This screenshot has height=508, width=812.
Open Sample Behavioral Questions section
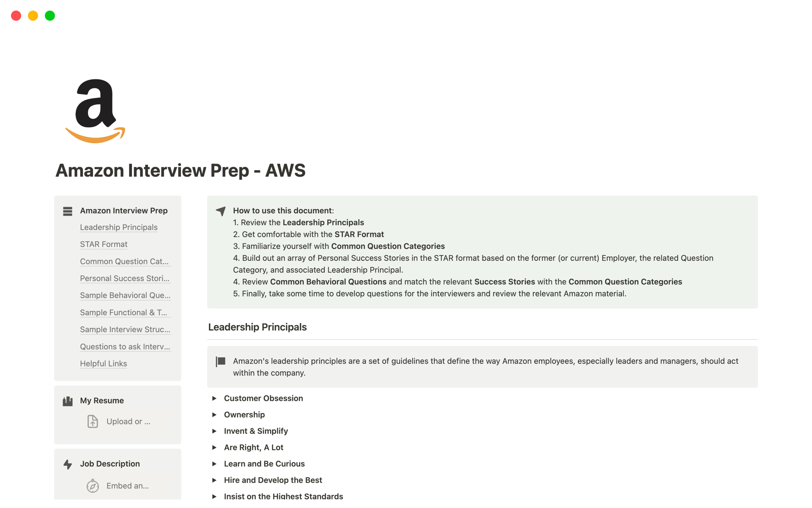(x=126, y=295)
